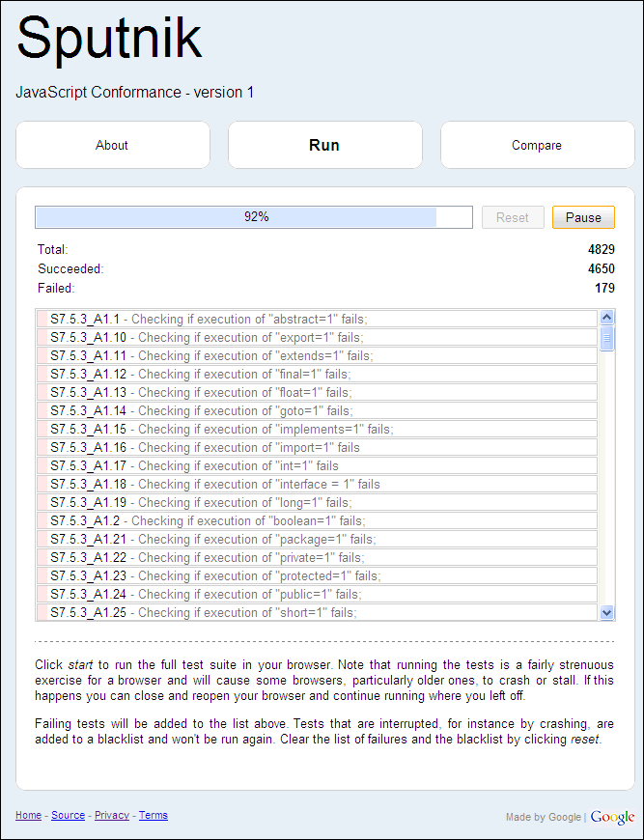Click the "Succeeded:" label
Viewport: 644px width, 840px height.
pyautogui.click(x=70, y=269)
